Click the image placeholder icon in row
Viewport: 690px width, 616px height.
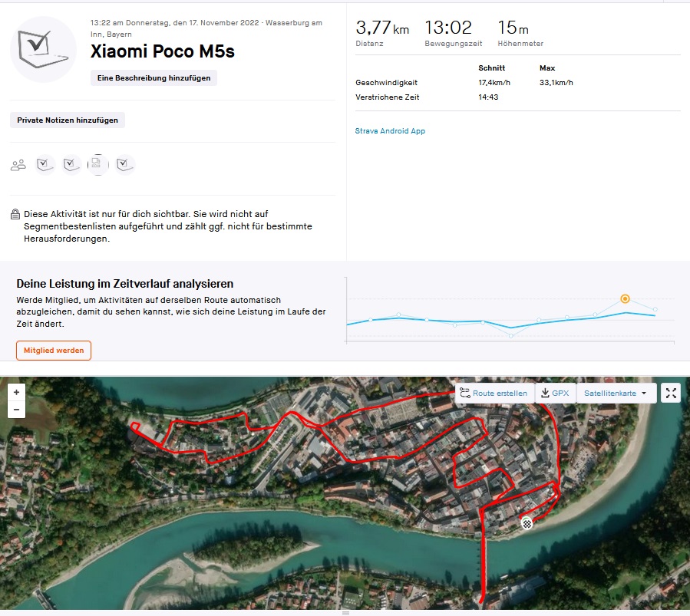point(97,164)
